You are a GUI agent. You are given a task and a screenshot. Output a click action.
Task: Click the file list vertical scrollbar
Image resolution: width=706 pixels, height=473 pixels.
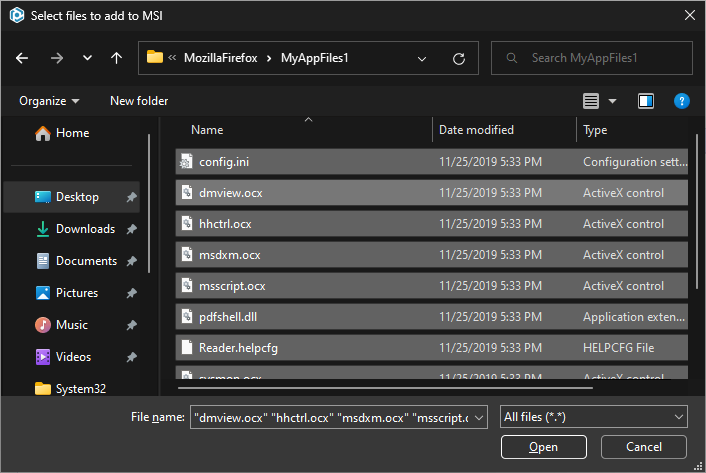tap(697, 212)
